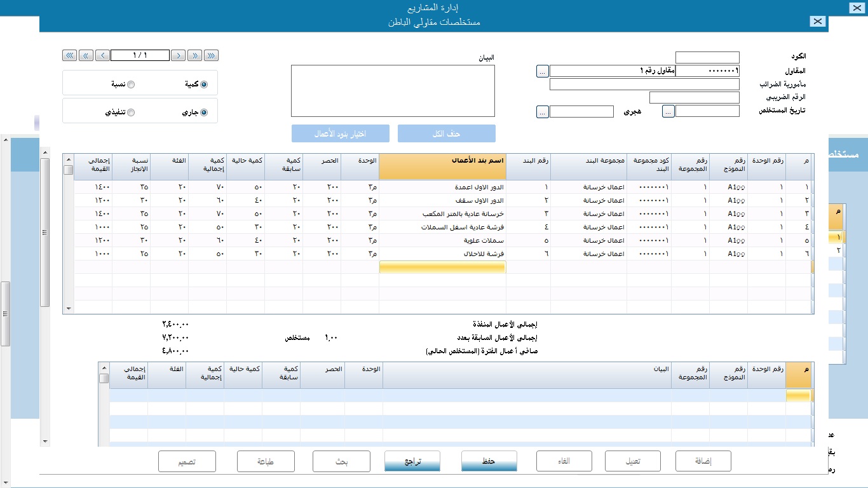Click the ٢,٤٠٠.٠٠ executed-works total value
This screenshot has width=868, height=488.
176,324
